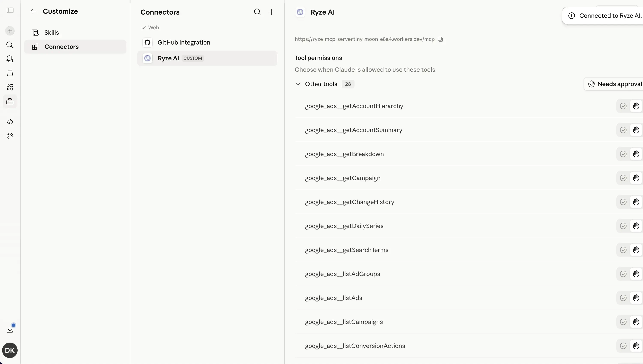Set getChangeHistory to always allow
Image resolution: width=643 pixels, height=364 pixels.
[623, 202]
